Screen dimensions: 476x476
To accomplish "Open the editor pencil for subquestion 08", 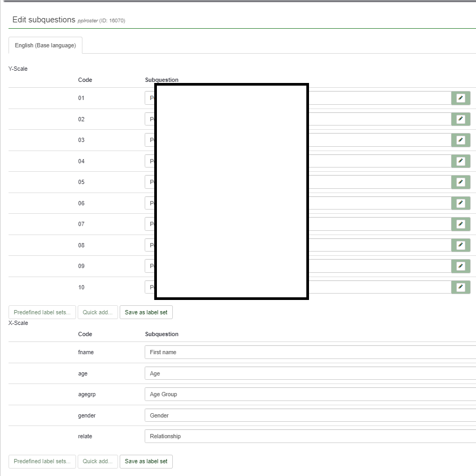I will [461, 245].
